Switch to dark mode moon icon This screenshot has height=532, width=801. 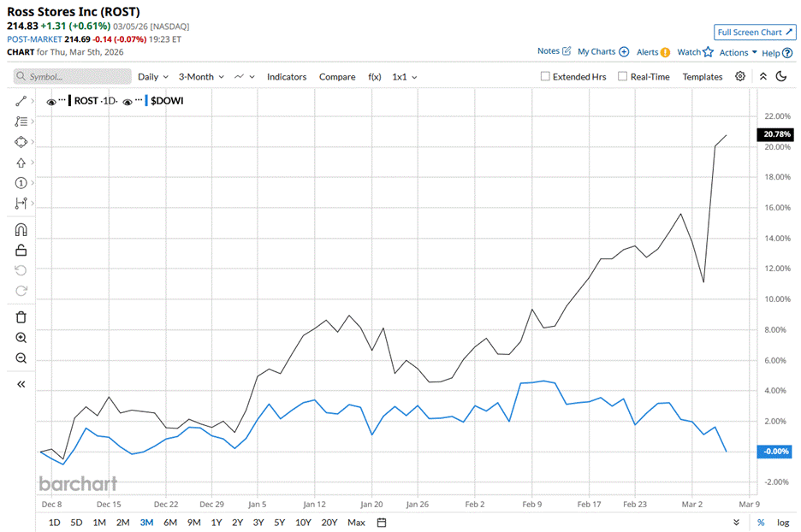coord(781,77)
